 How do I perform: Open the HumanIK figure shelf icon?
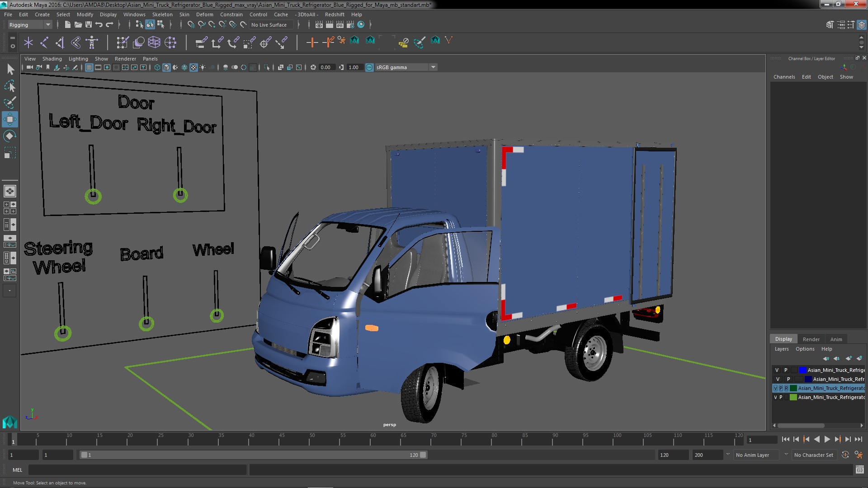[92, 42]
